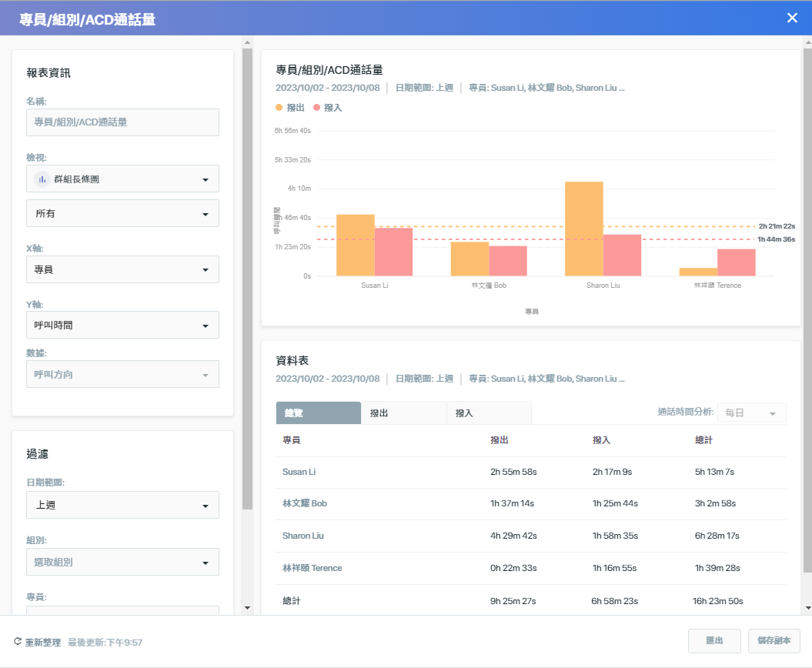Toggle the 撥入 legend dot
Viewport: 812px width, 668px height.
[x=316, y=108]
